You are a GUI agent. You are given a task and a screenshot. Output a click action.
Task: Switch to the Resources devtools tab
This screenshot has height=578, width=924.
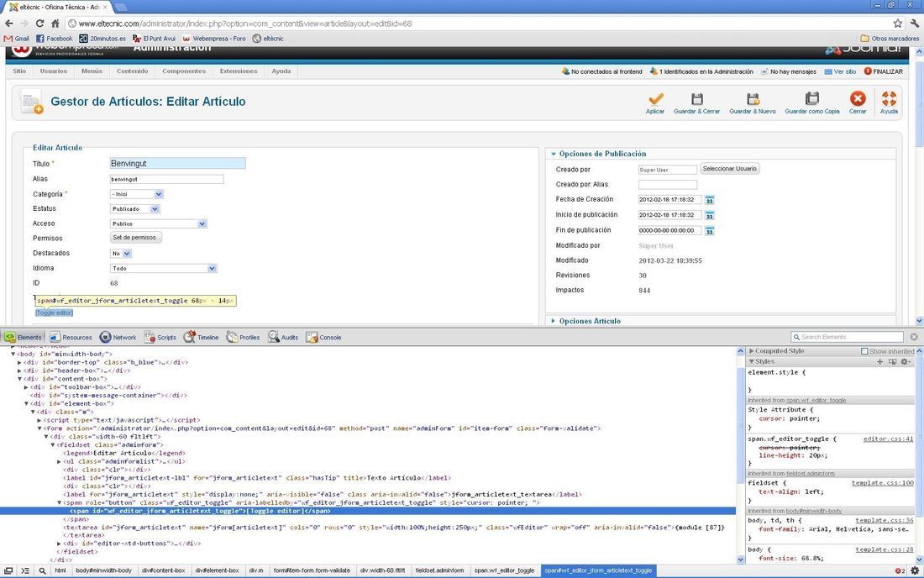[x=71, y=338]
